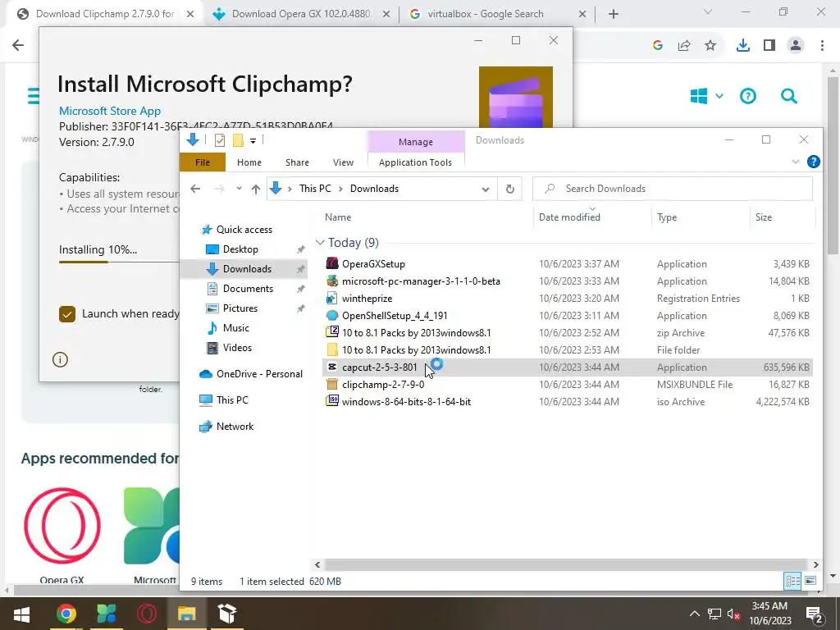
Task: Open the Home ribbon tab
Action: pos(249,162)
